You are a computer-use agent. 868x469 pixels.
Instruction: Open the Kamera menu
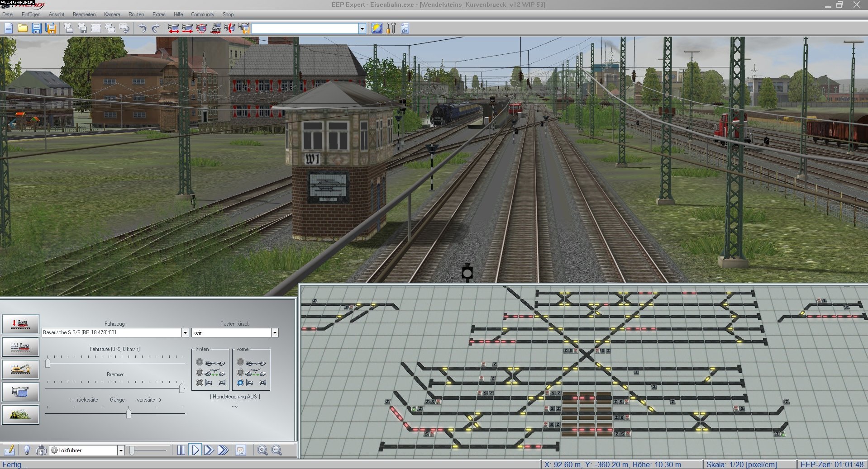click(111, 14)
